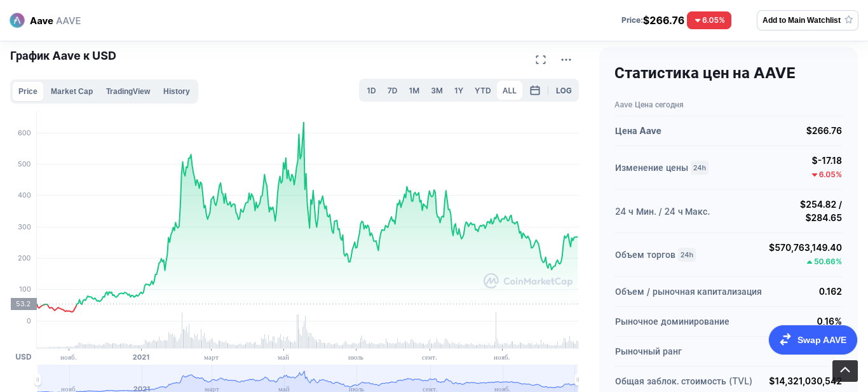Open the 24h dropdown beside Изменение цены
This screenshot has height=392, width=868.
point(700,168)
